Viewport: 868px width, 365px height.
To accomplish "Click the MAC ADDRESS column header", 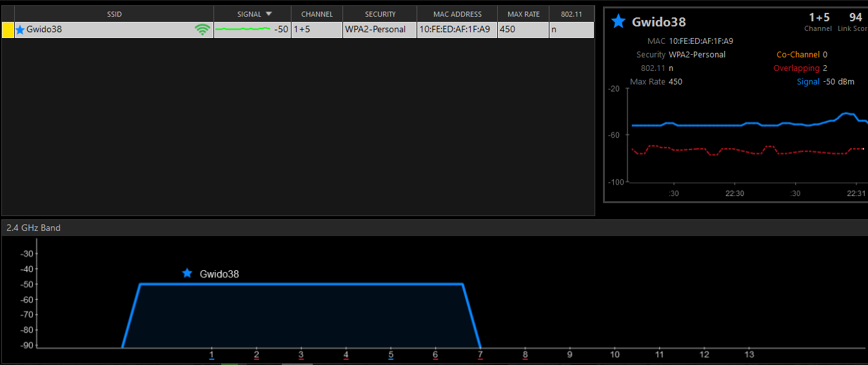I will pyautogui.click(x=457, y=14).
